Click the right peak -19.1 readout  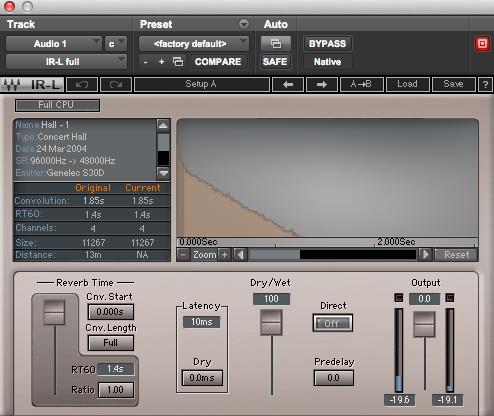[x=447, y=400]
